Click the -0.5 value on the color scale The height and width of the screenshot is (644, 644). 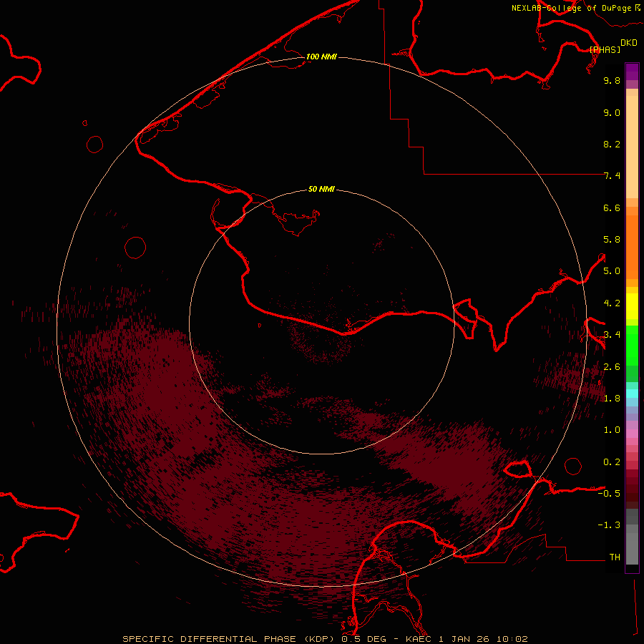tap(609, 494)
